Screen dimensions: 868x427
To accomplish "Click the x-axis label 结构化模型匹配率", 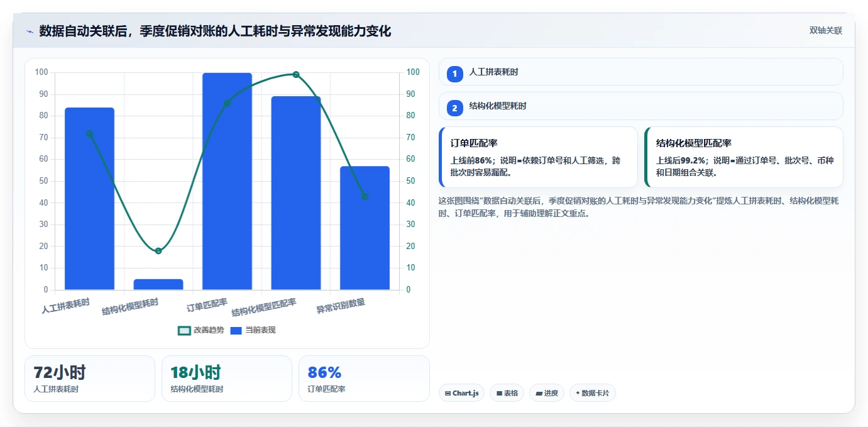I will coord(264,308).
